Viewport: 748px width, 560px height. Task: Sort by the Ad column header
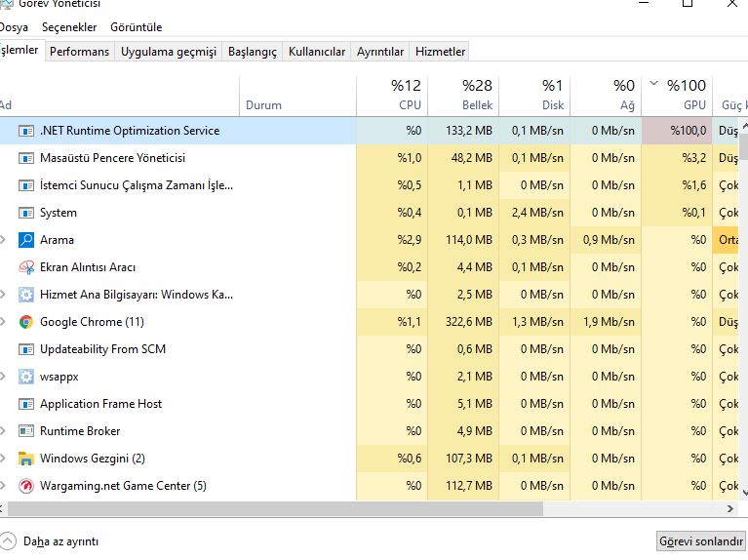click(119, 96)
